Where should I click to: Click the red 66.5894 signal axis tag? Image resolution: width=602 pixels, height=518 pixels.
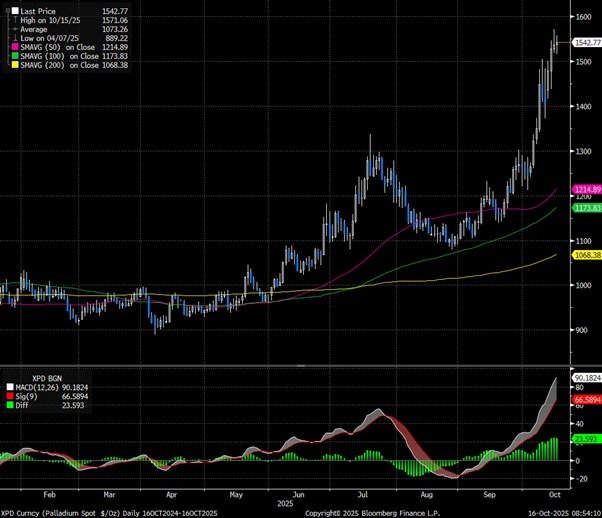(x=584, y=400)
